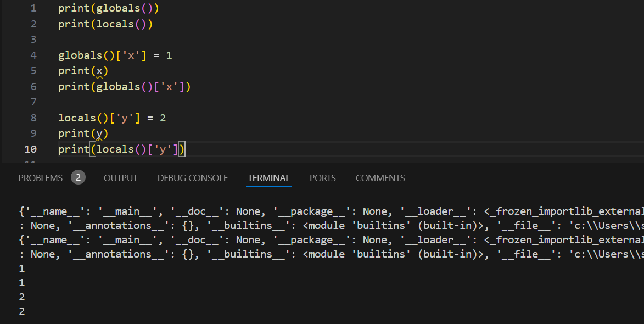
Task: Switch to the PROBLEMS tab
Action: [40, 177]
